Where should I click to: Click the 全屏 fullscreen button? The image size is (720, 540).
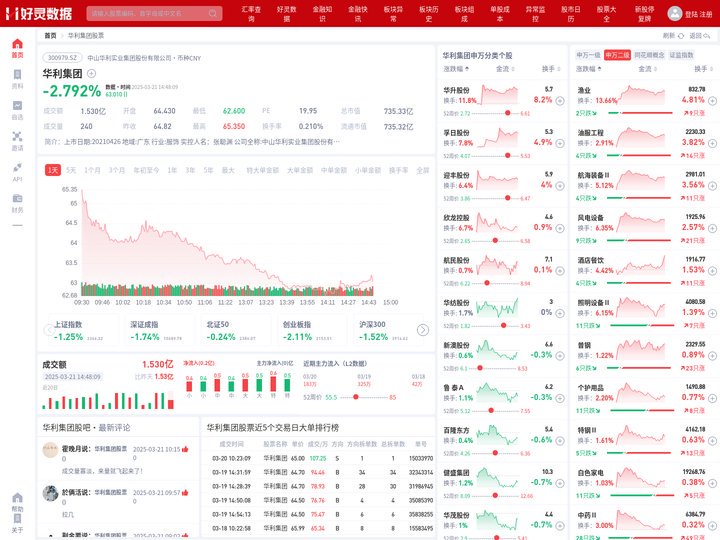point(422,170)
